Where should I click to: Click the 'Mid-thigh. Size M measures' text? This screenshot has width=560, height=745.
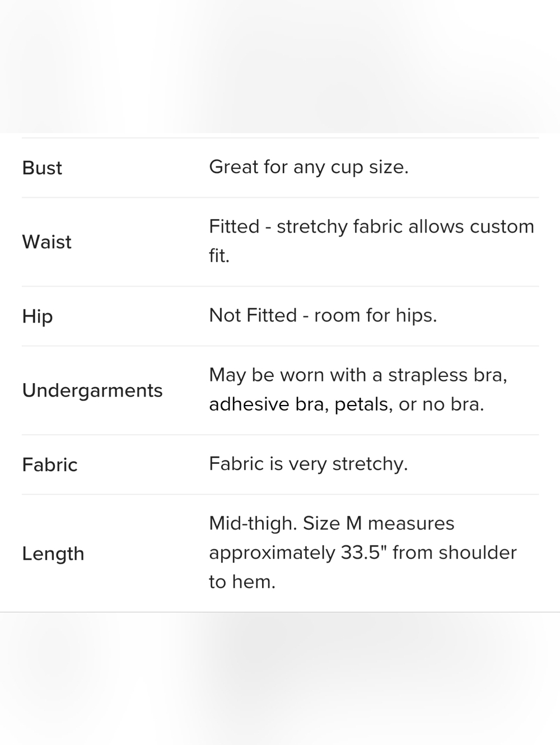[x=332, y=523]
